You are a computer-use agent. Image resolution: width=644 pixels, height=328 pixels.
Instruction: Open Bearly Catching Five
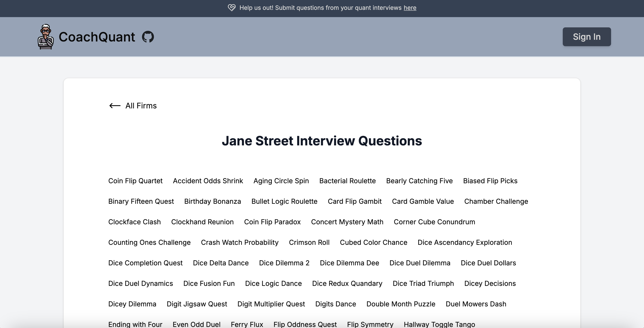click(419, 181)
